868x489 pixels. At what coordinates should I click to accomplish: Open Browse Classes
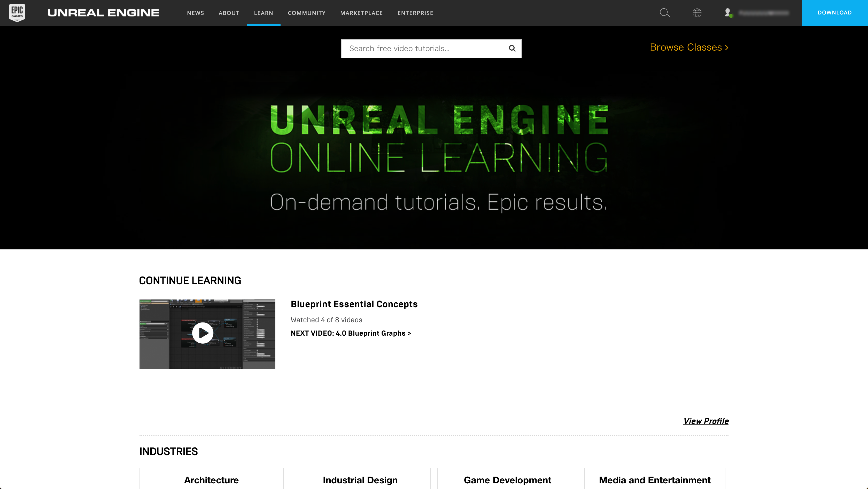(x=689, y=47)
